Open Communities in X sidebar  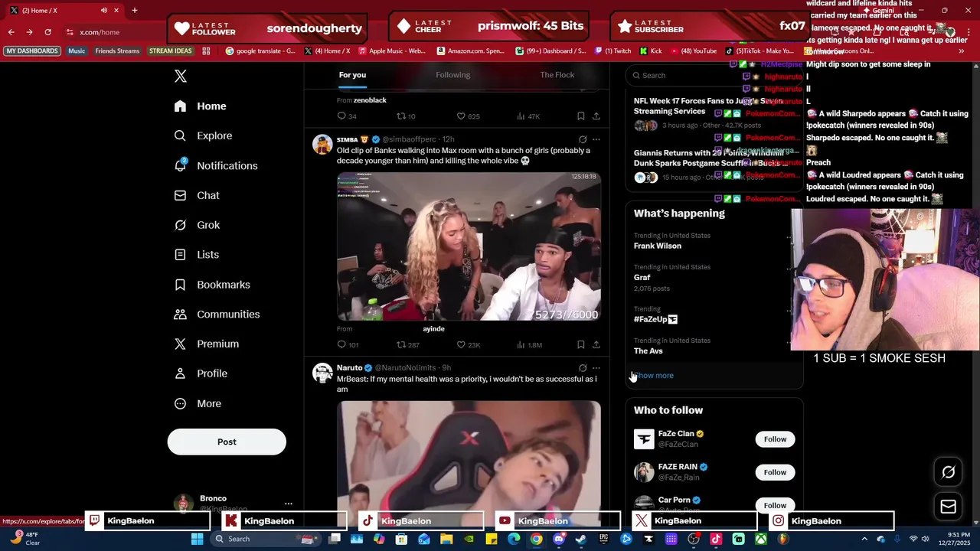point(217,315)
